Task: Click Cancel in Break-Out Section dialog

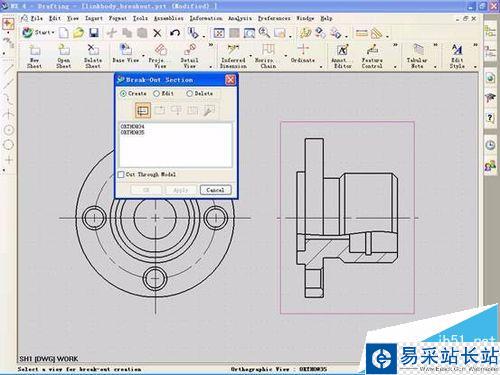Action: (x=215, y=190)
